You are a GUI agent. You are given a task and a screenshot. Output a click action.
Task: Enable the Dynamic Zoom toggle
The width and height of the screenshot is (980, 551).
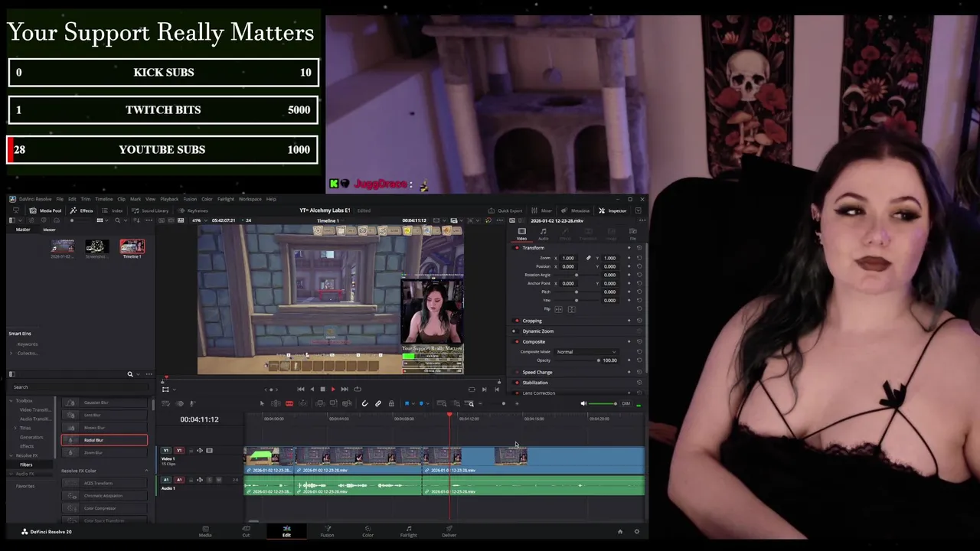pos(514,331)
